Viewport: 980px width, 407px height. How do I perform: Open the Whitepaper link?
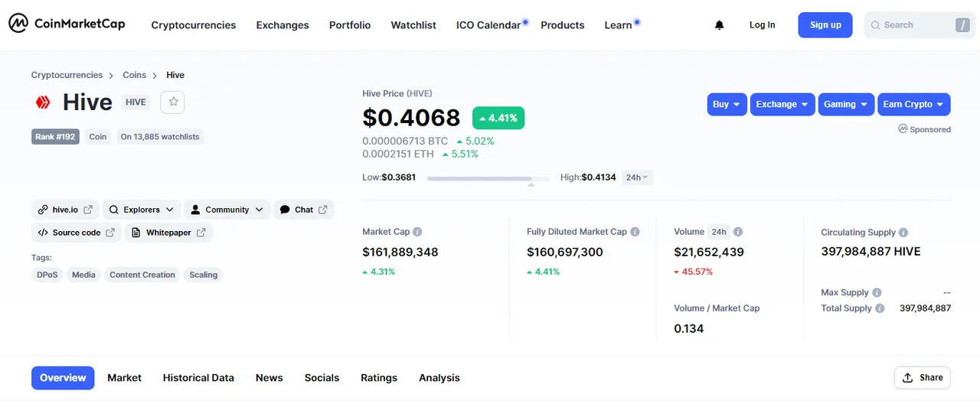168,233
